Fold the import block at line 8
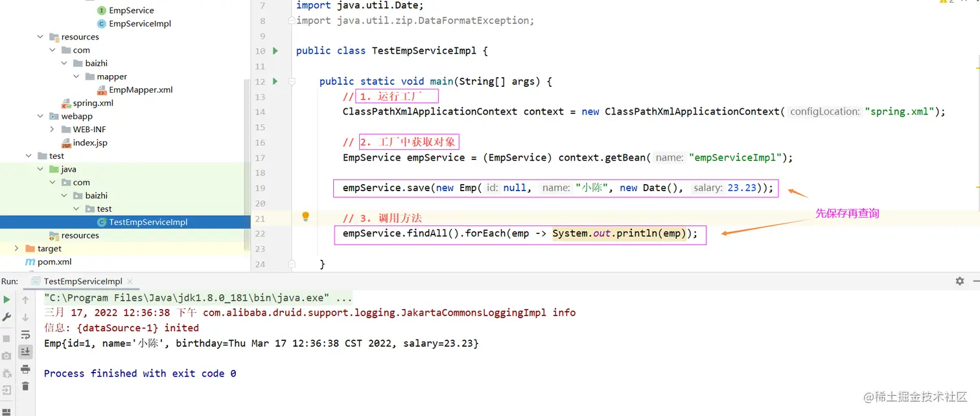This screenshot has width=980, height=416. coord(292,21)
